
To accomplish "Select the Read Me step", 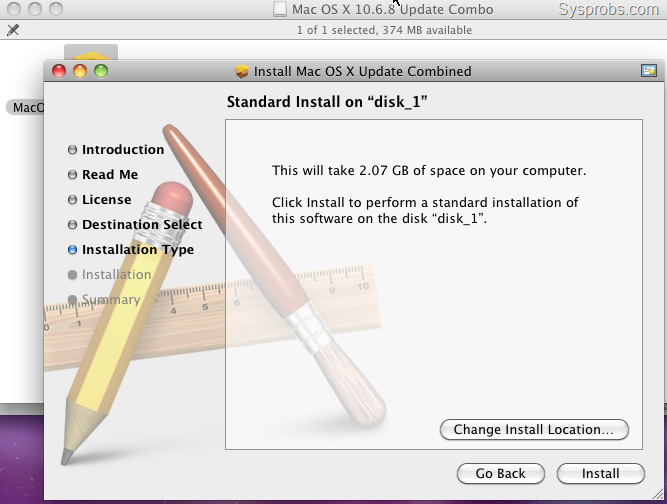I will (x=110, y=174).
